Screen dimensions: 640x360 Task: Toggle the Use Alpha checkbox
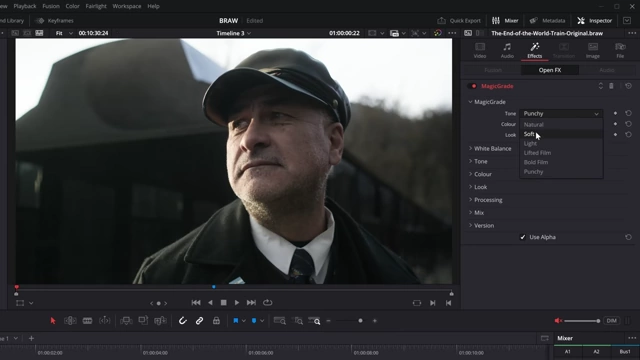point(522,237)
